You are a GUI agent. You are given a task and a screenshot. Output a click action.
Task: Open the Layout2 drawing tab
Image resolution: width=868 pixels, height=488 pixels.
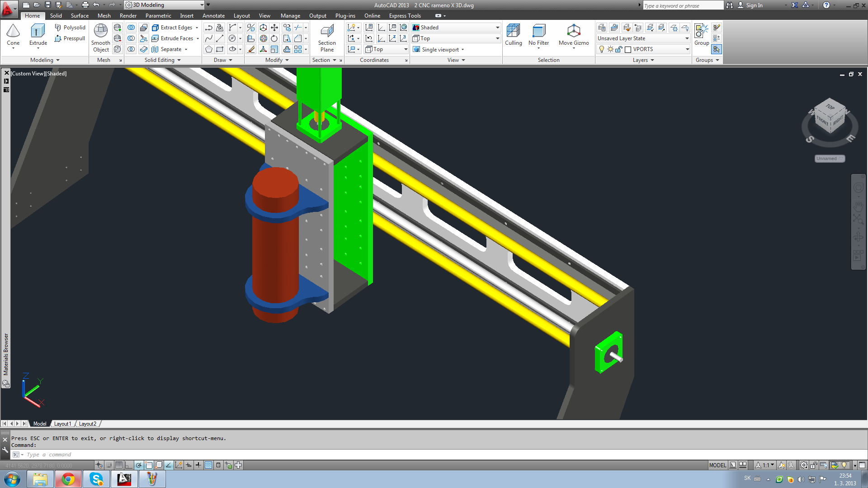coord(87,424)
